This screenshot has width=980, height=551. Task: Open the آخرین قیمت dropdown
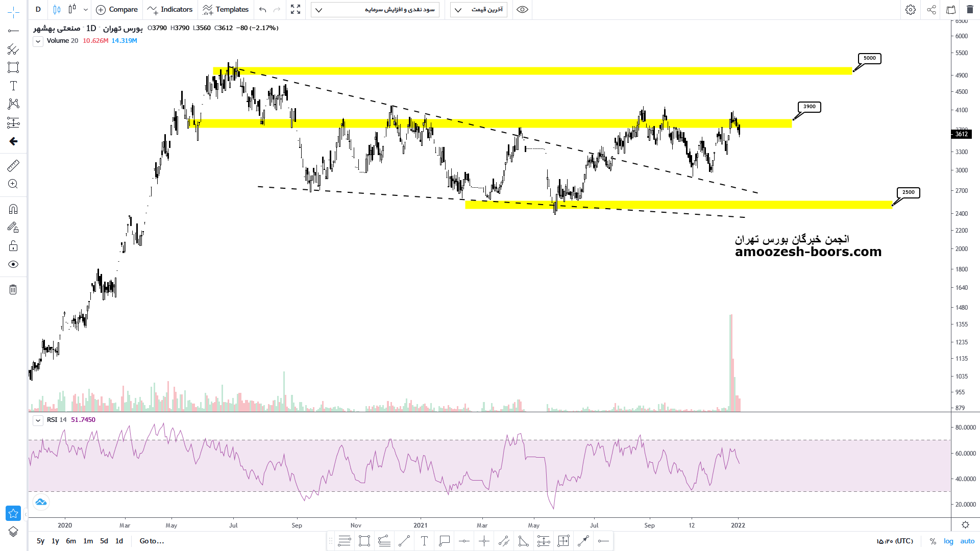click(478, 10)
